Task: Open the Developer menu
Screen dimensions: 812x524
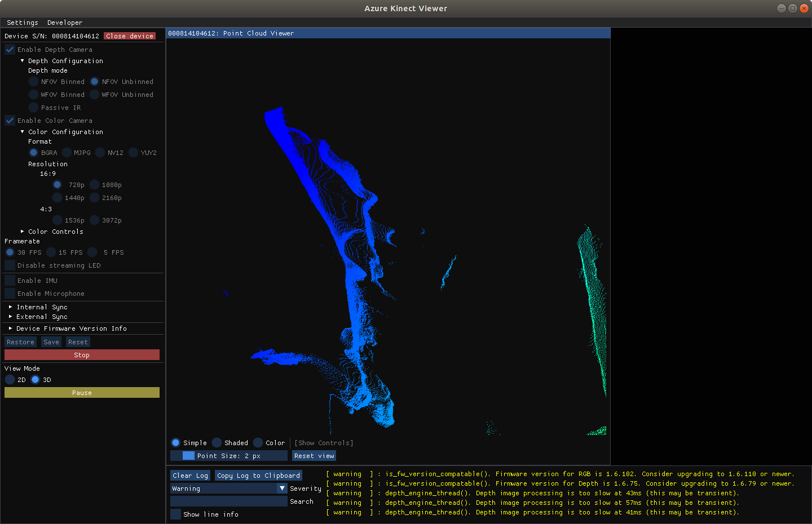Action: coord(64,23)
